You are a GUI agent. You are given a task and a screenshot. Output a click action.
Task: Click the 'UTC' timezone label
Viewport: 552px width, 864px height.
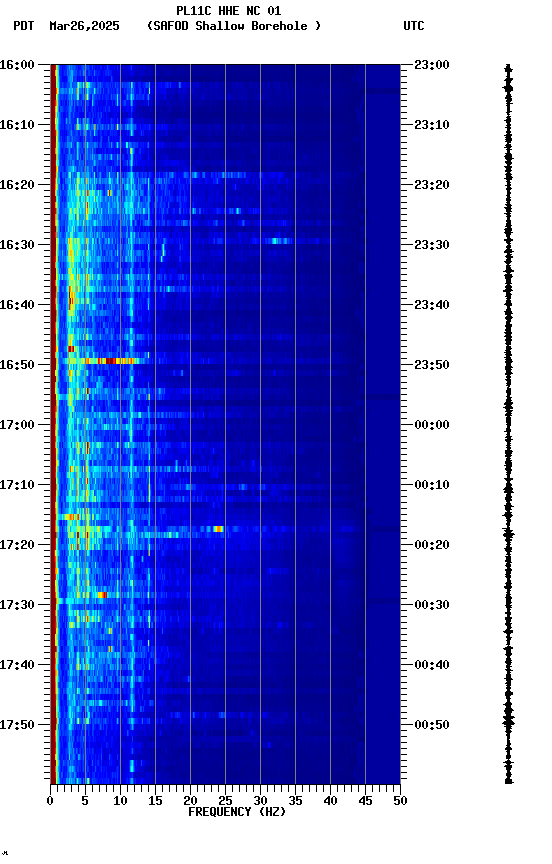414,26
